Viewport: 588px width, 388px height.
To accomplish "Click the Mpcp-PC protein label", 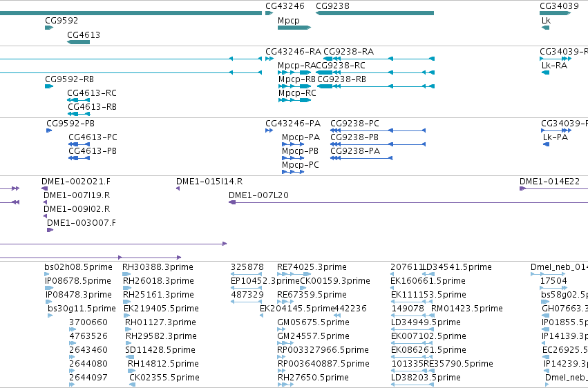I will click(x=301, y=165).
